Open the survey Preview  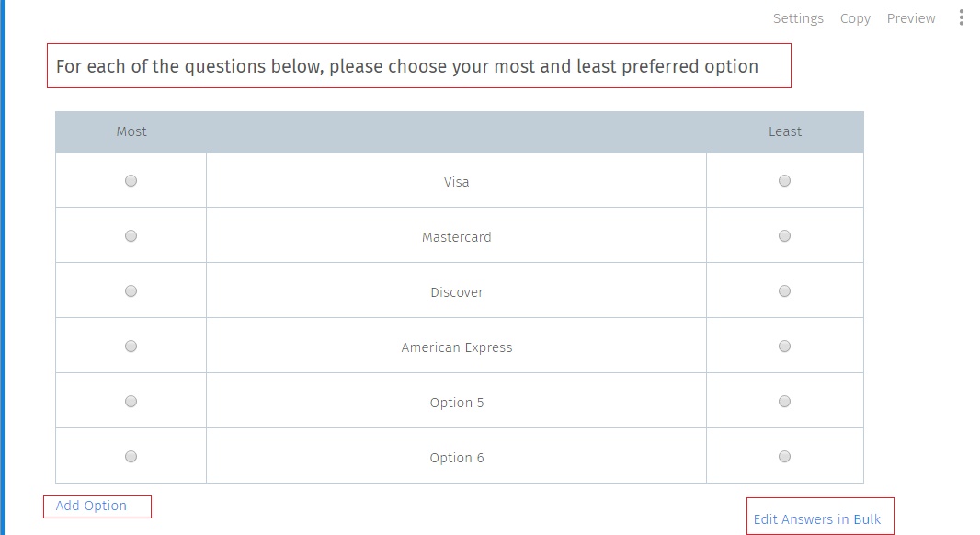pyautogui.click(x=911, y=17)
